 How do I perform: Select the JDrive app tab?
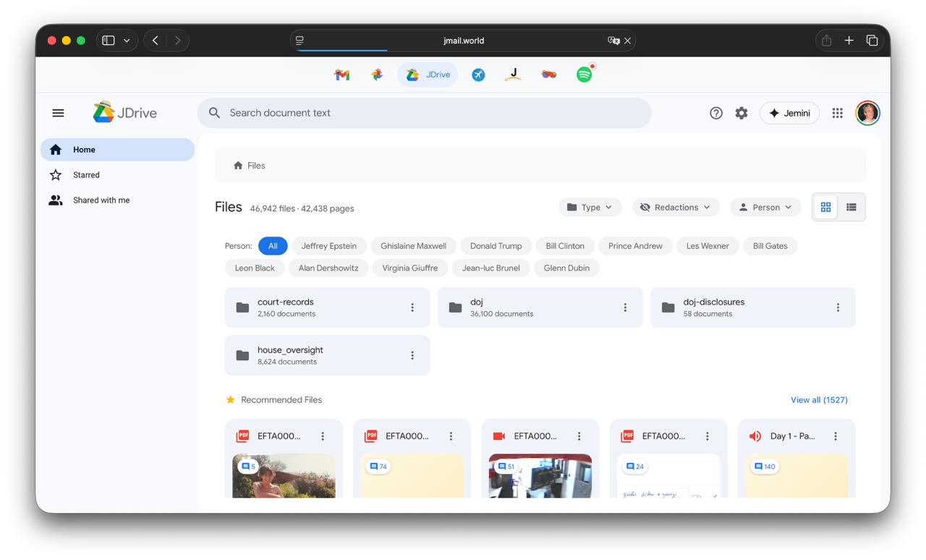click(428, 75)
